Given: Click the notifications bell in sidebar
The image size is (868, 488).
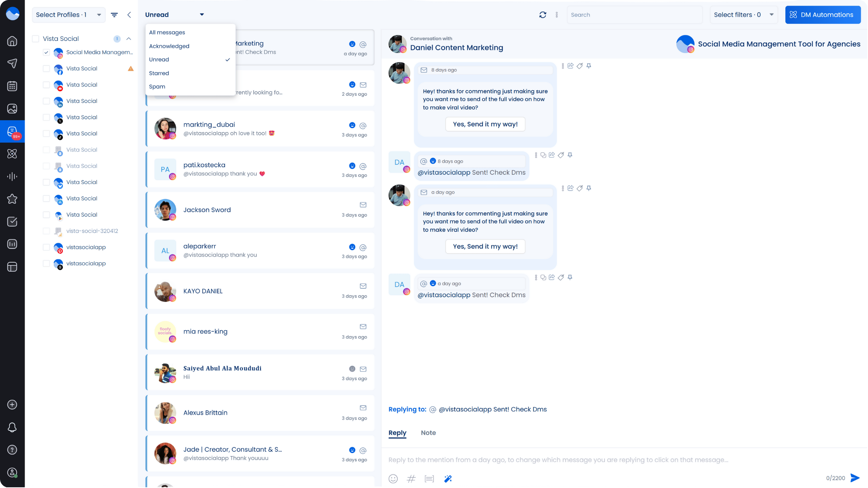Looking at the screenshot, I should (12, 427).
